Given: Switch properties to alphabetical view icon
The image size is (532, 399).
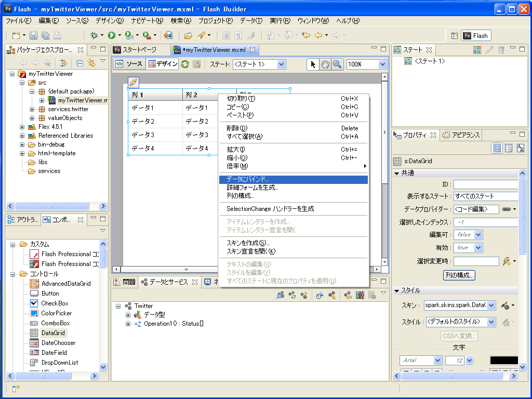Looking at the screenshot, I should coord(520,148).
